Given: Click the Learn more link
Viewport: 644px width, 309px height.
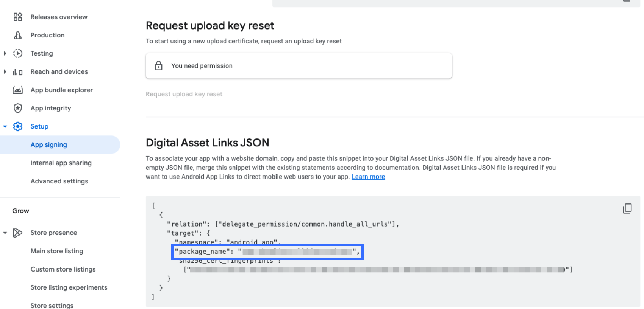Looking at the screenshot, I should pyautogui.click(x=368, y=177).
